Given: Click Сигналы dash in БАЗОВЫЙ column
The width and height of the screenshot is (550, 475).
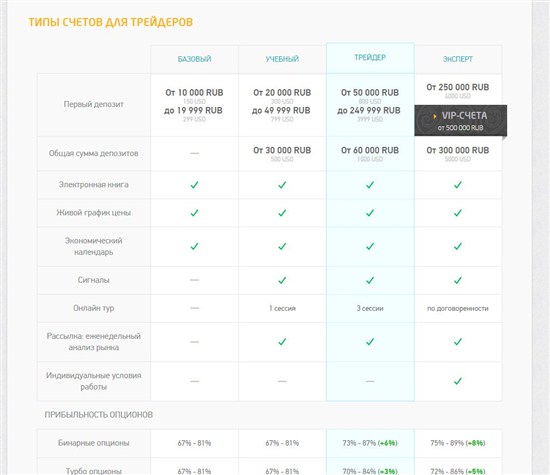Looking at the screenshot, I should coord(194,280).
